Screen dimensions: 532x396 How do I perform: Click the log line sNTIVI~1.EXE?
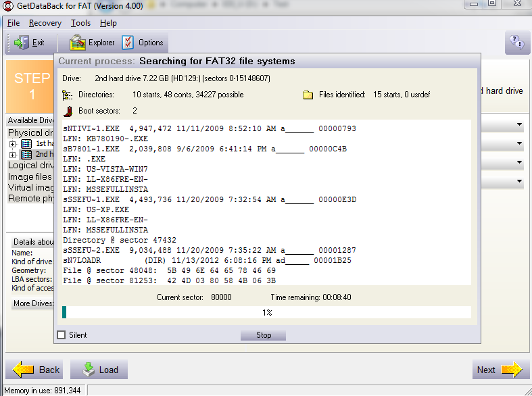(210, 128)
